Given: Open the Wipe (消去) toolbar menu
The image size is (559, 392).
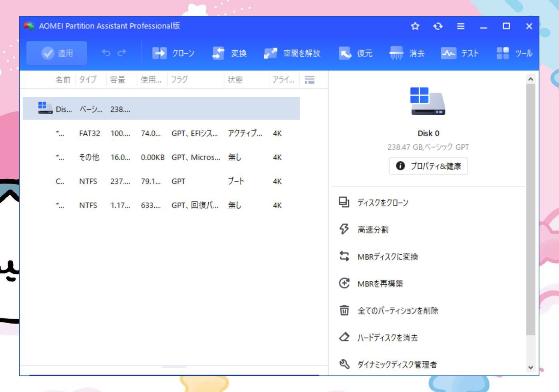Looking at the screenshot, I should coord(407,53).
